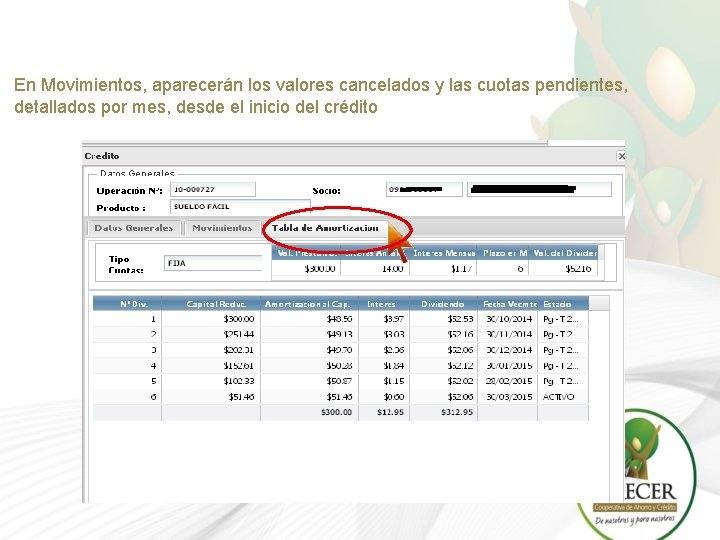
Task: Select row 4 capital $152.61
Action: (x=211, y=366)
